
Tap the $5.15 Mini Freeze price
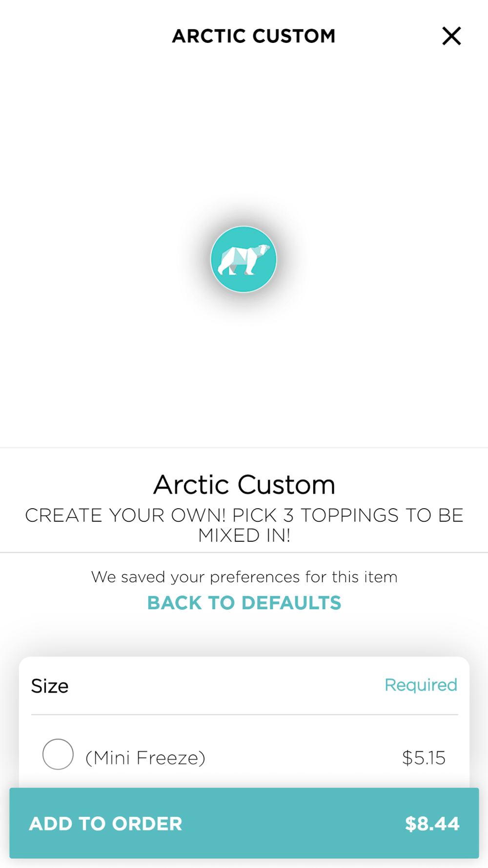[424, 758]
